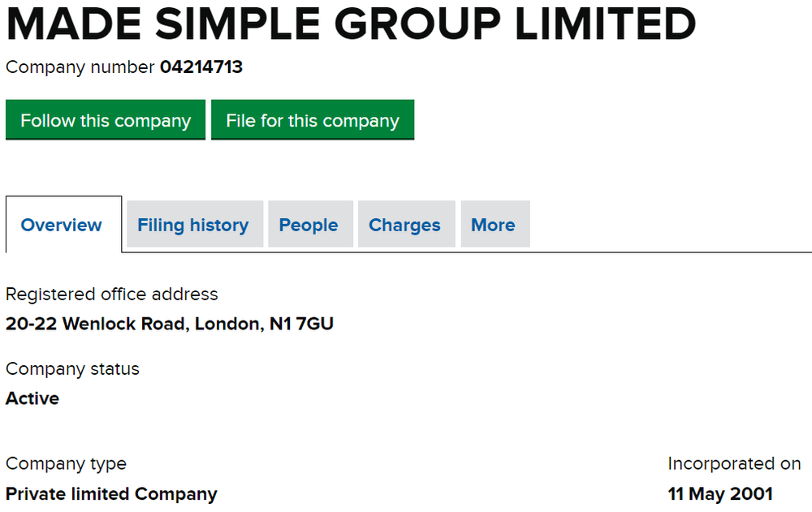Select the Overview tab
Screen dimensions: 812x512
tap(61, 224)
